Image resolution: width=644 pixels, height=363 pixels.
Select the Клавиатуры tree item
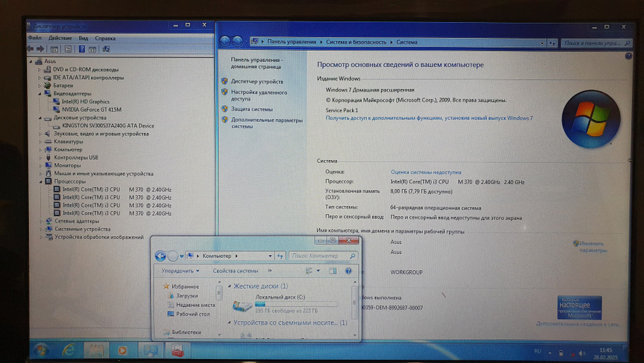[x=69, y=141]
